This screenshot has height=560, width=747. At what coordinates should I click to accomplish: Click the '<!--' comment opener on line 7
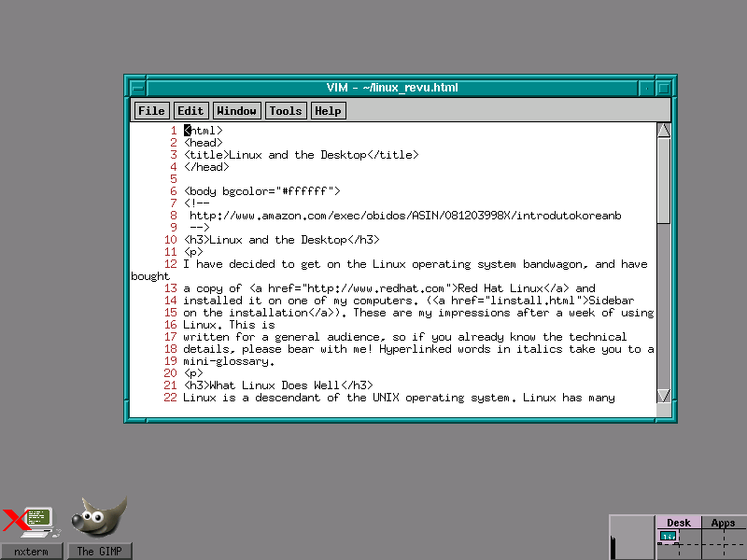click(x=197, y=203)
